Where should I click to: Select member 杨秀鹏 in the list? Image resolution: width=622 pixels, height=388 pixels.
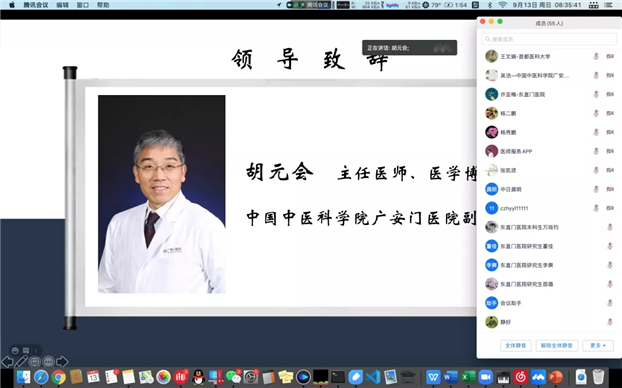coord(549,132)
